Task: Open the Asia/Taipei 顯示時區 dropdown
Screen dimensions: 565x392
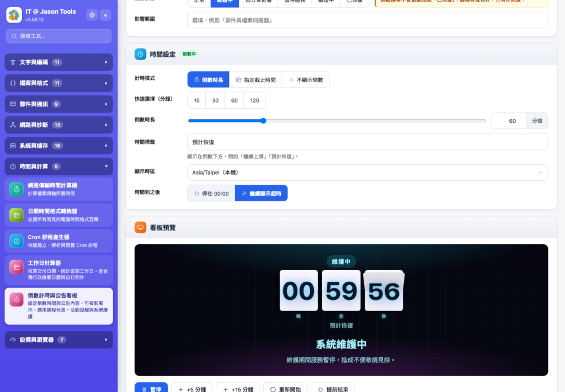Action: [367, 173]
